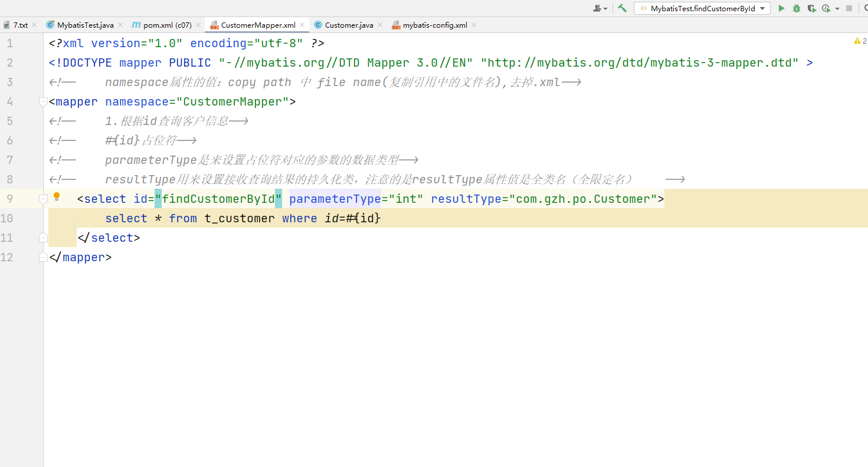The width and height of the screenshot is (868, 467).
Task: Close the Customer.java tab
Action: click(380, 25)
